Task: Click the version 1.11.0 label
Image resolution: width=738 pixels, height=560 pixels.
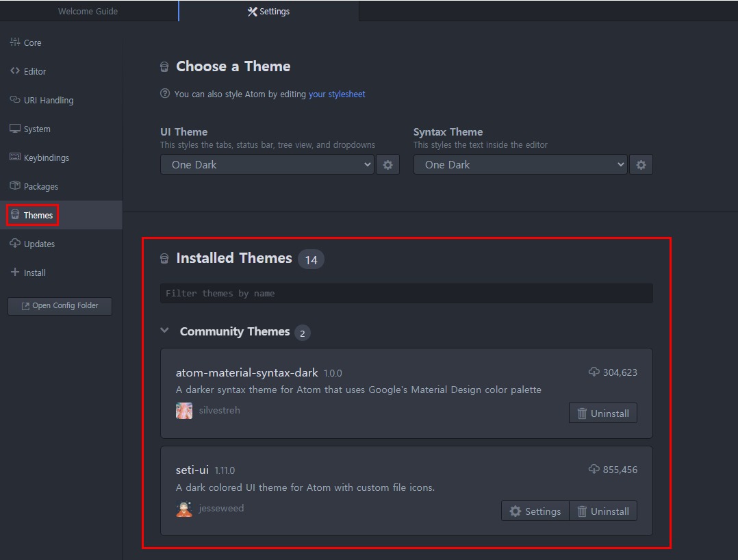Action: click(225, 470)
